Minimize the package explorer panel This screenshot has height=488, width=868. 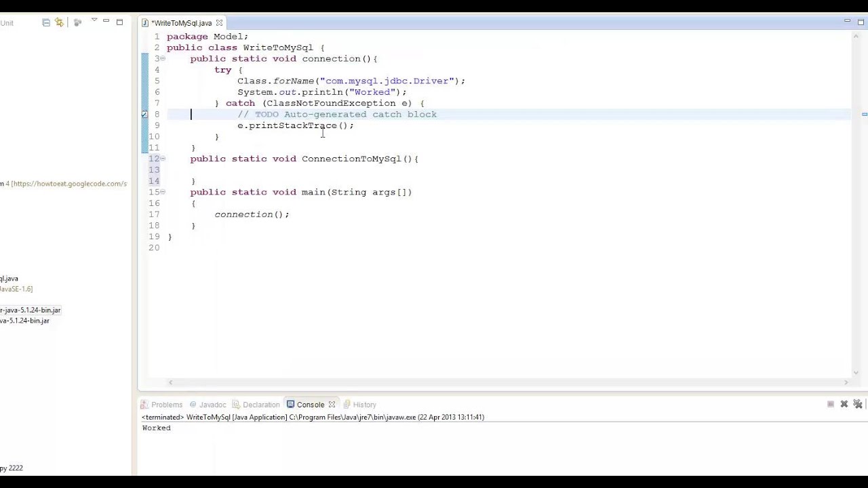[x=106, y=22]
